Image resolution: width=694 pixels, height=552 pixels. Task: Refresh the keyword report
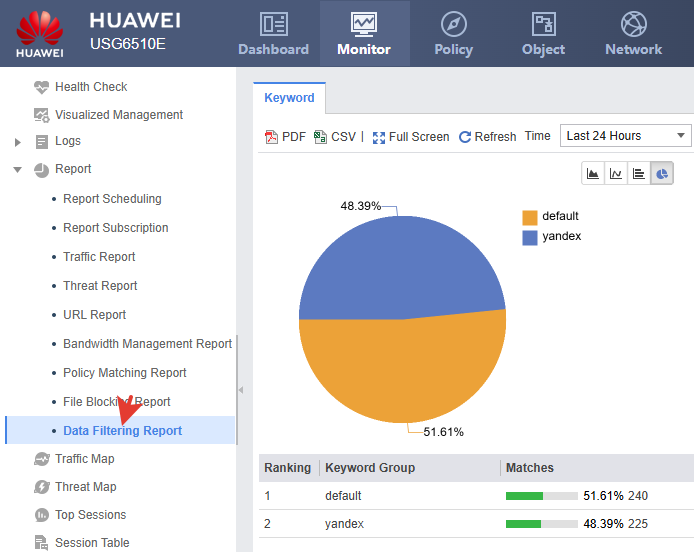pos(487,137)
